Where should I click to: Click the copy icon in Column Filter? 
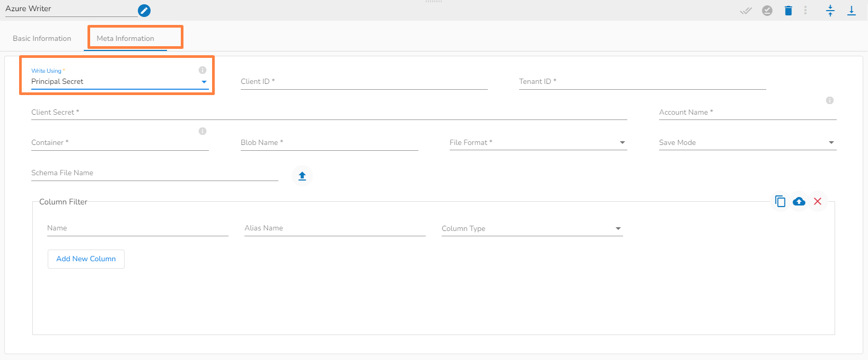[780, 201]
